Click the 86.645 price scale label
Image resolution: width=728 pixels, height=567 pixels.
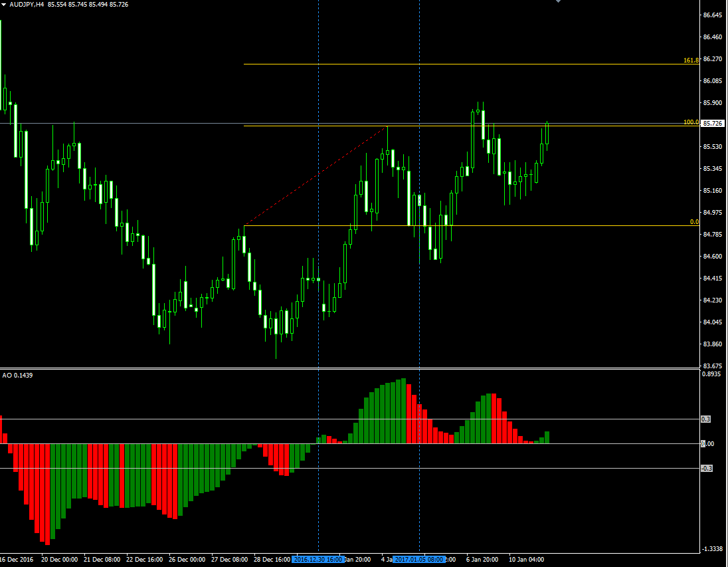pyautogui.click(x=713, y=15)
